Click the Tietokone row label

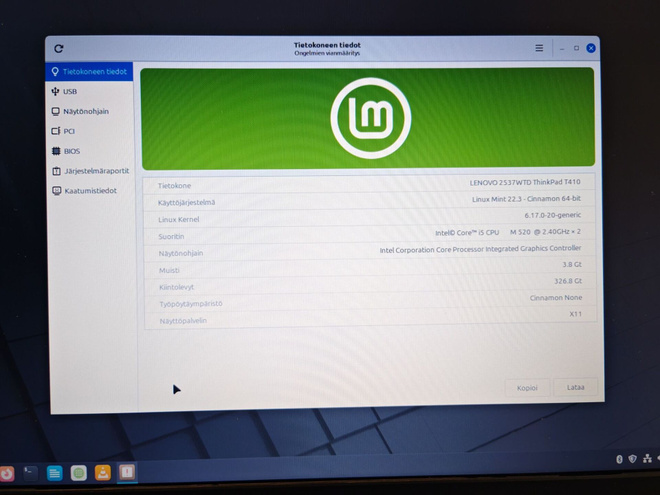pyautogui.click(x=174, y=186)
